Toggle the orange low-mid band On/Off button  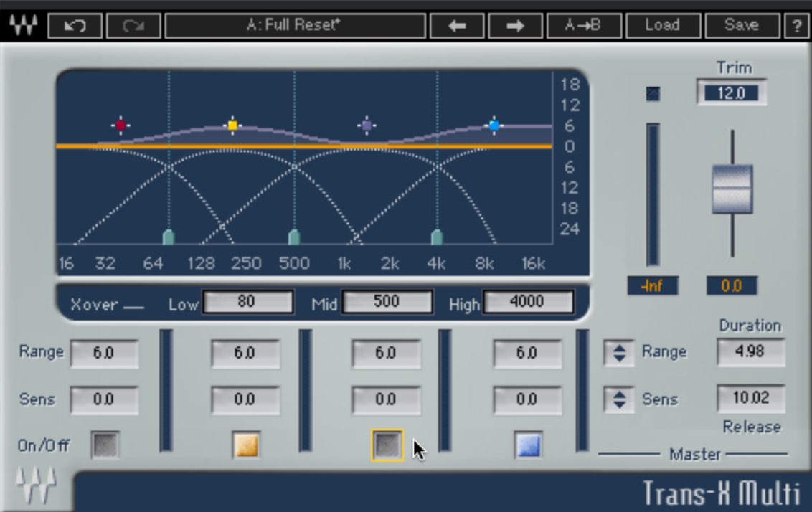[246, 445]
